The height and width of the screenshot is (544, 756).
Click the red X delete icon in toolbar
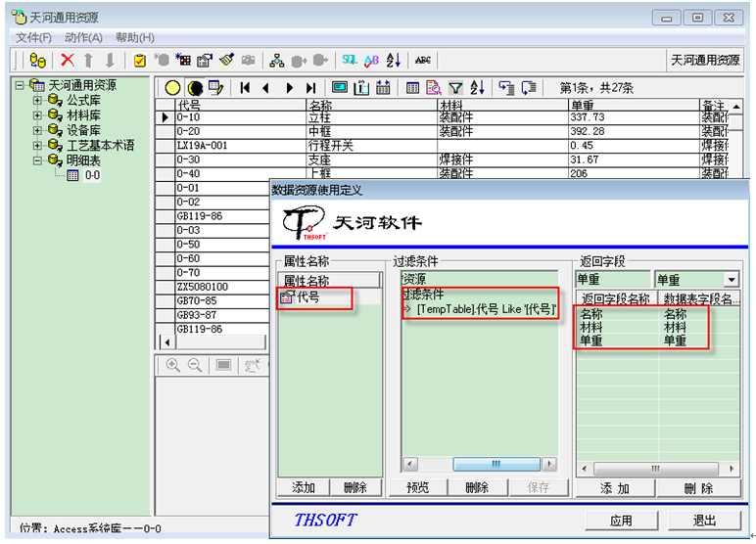[68, 61]
